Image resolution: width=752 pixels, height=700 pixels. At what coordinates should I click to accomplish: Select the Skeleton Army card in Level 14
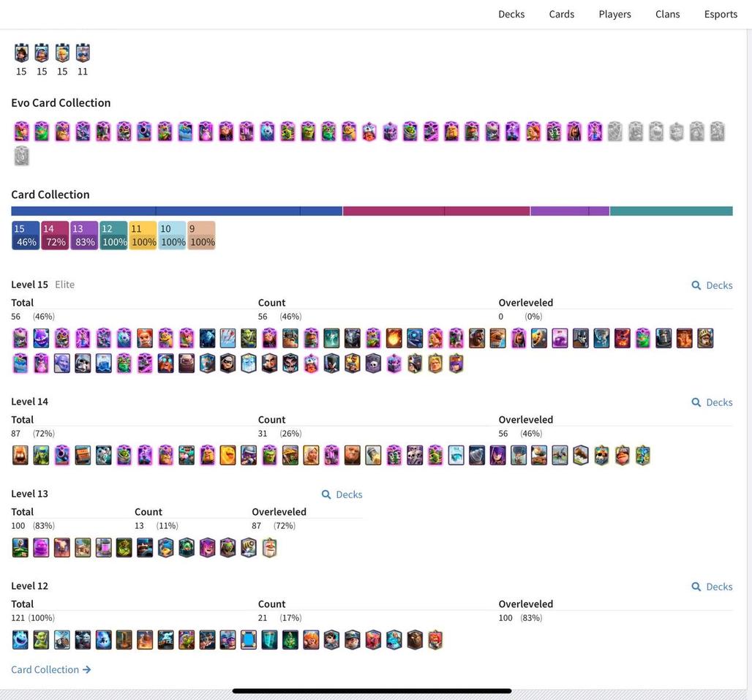point(414,456)
